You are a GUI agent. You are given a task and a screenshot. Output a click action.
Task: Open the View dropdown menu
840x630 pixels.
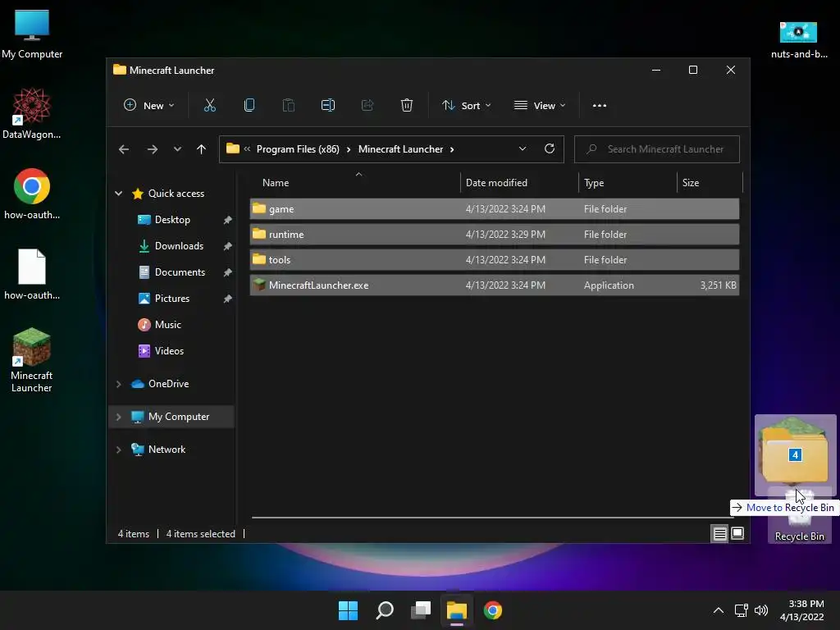coord(540,106)
